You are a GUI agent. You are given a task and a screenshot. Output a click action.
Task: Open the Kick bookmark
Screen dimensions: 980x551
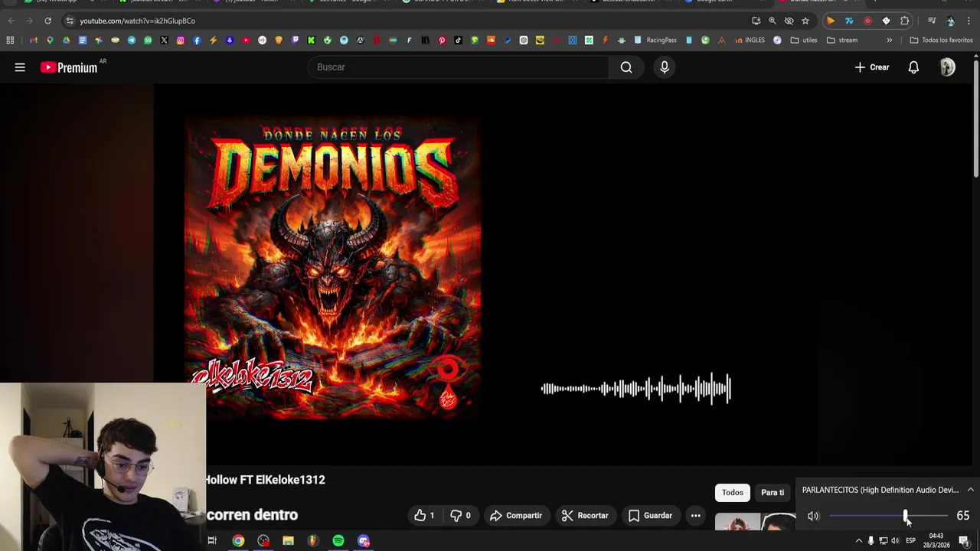[x=311, y=40]
